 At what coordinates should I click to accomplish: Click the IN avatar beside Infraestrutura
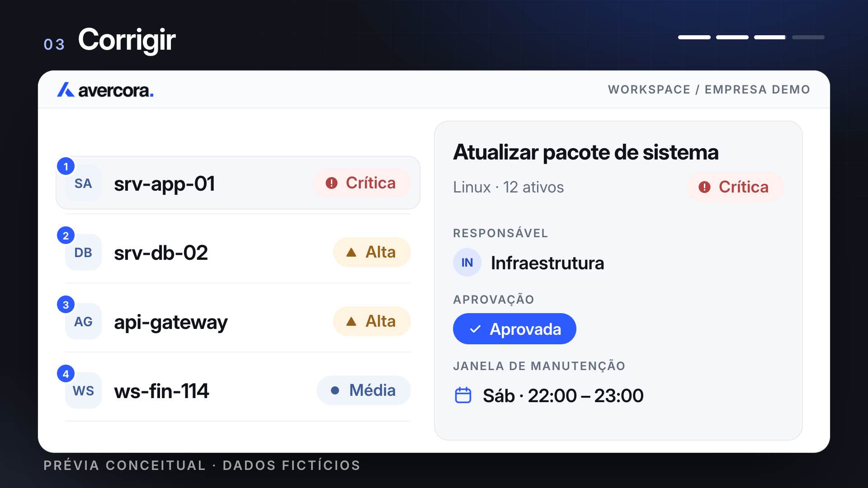pyautogui.click(x=467, y=263)
